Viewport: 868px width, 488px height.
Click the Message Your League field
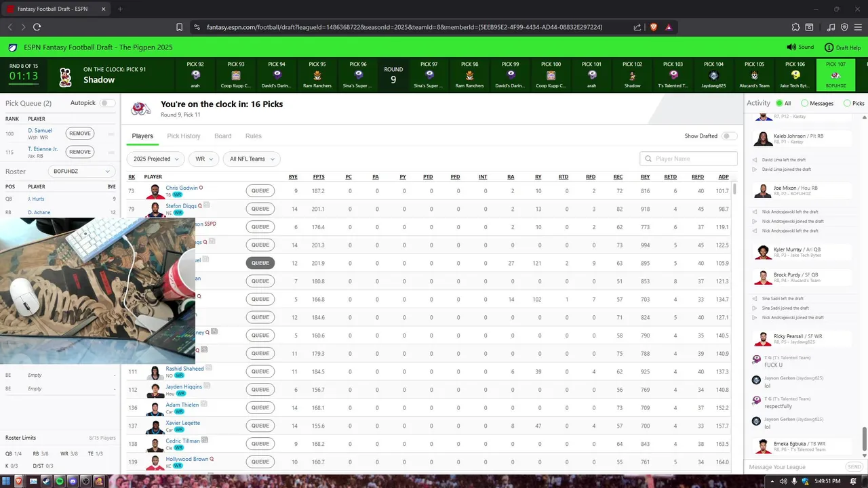coord(795,467)
